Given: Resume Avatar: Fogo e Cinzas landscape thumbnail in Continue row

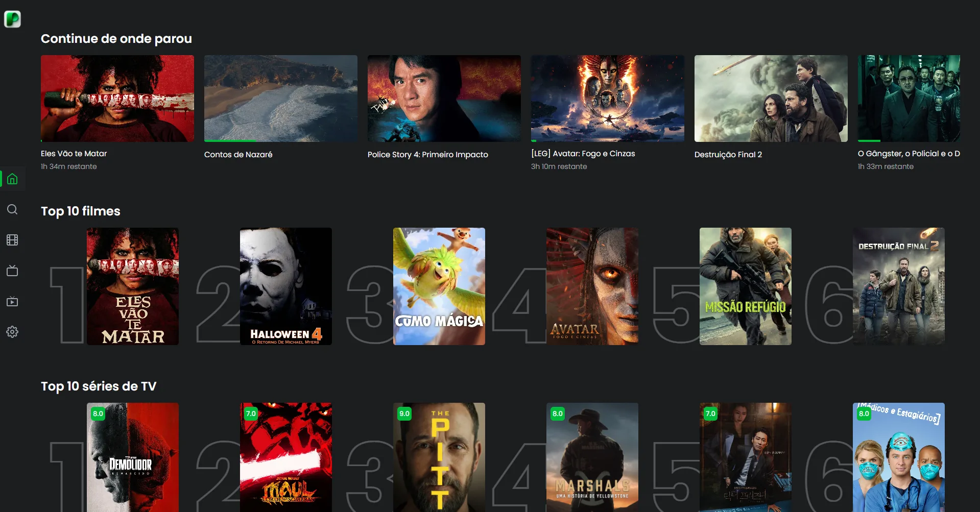Looking at the screenshot, I should (608, 99).
